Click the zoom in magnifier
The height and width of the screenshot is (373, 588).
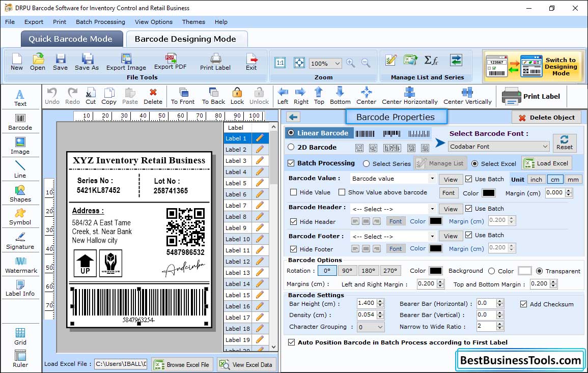[351, 63]
